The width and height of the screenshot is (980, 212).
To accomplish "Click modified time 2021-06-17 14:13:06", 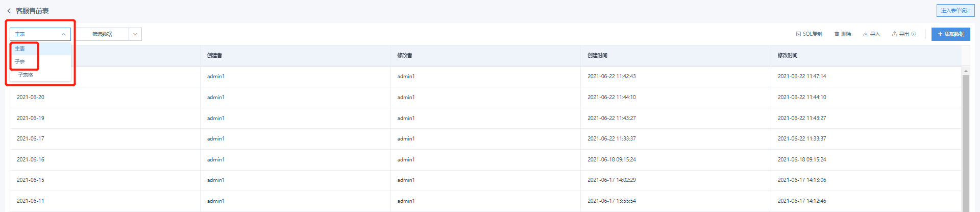I will click(x=802, y=180).
